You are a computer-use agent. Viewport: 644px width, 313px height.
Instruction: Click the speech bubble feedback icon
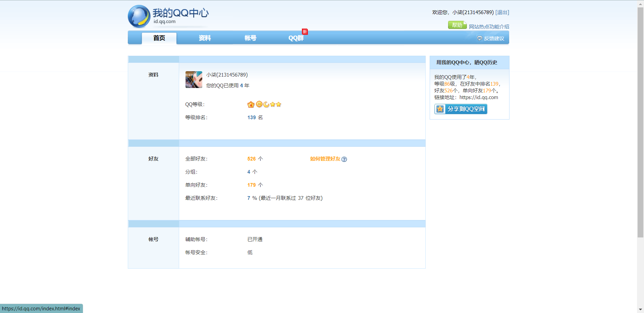480,38
